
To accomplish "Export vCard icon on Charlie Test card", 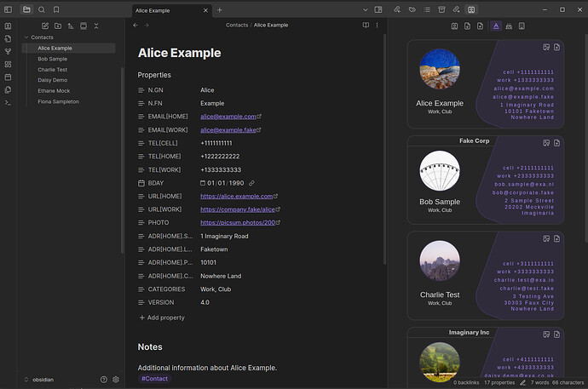I will tap(556, 239).
